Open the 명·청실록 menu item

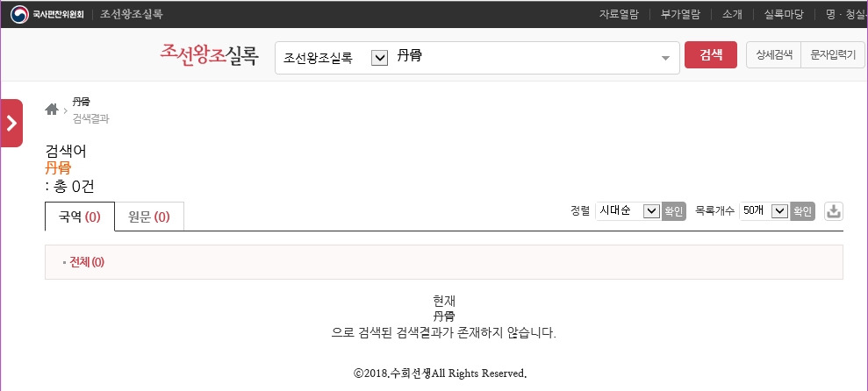tap(846, 14)
